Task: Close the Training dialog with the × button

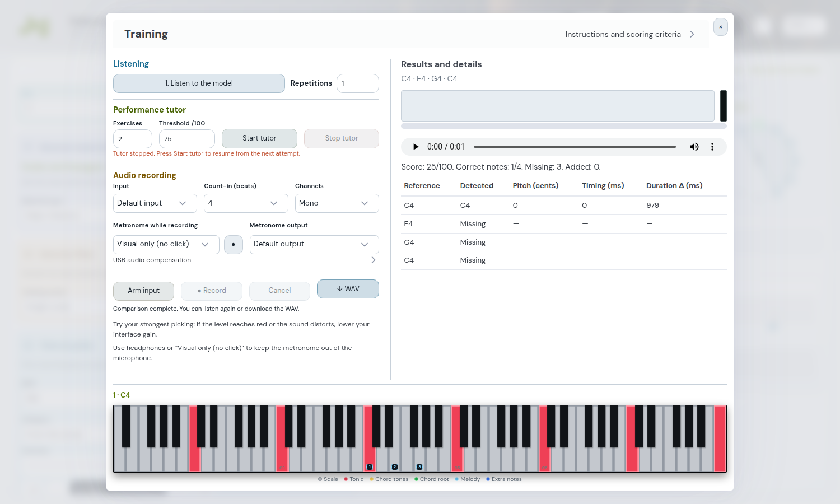Action: click(x=721, y=27)
